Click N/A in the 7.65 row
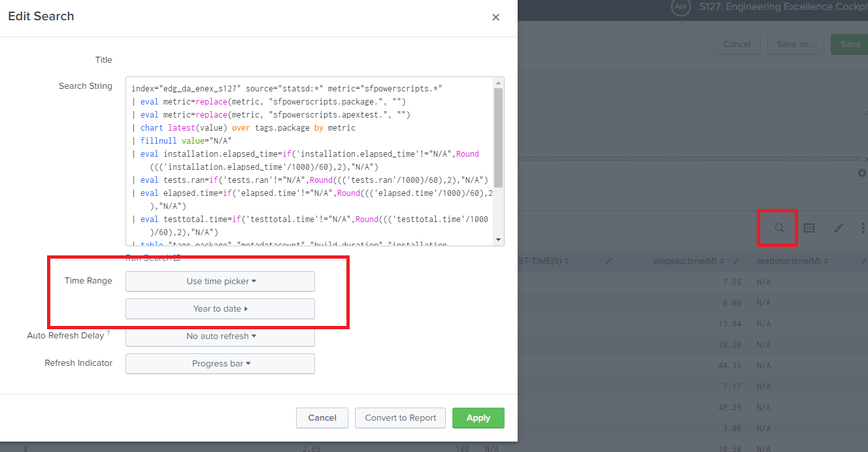This screenshot has height=452, width=868. 764,282
